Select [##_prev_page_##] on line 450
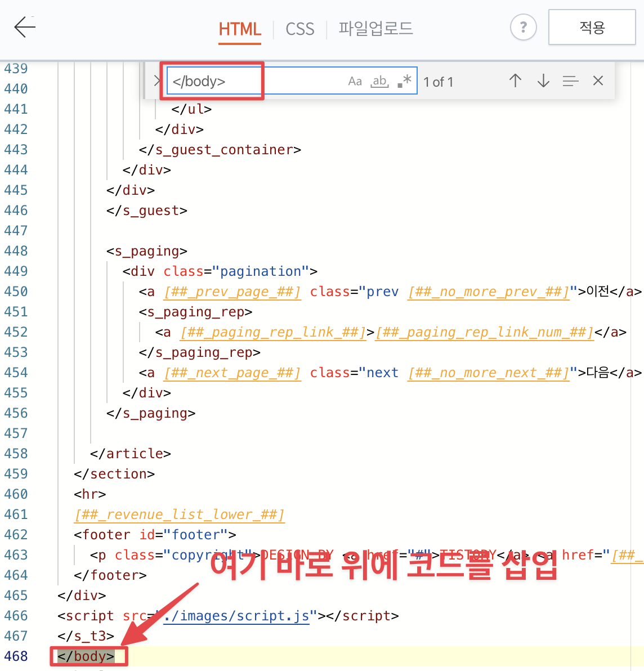 point(232,292)
